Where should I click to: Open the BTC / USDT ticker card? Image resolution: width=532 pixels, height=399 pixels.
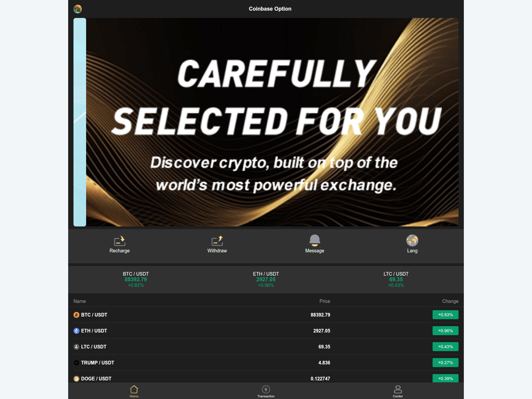[136, 279]
